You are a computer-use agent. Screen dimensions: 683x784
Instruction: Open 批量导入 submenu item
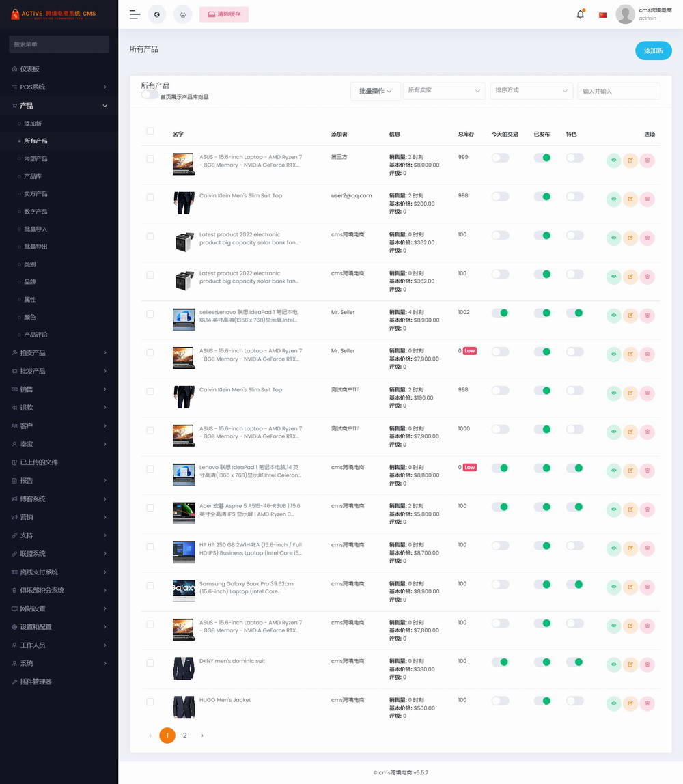pyautogui.click(x=36, y=229)
